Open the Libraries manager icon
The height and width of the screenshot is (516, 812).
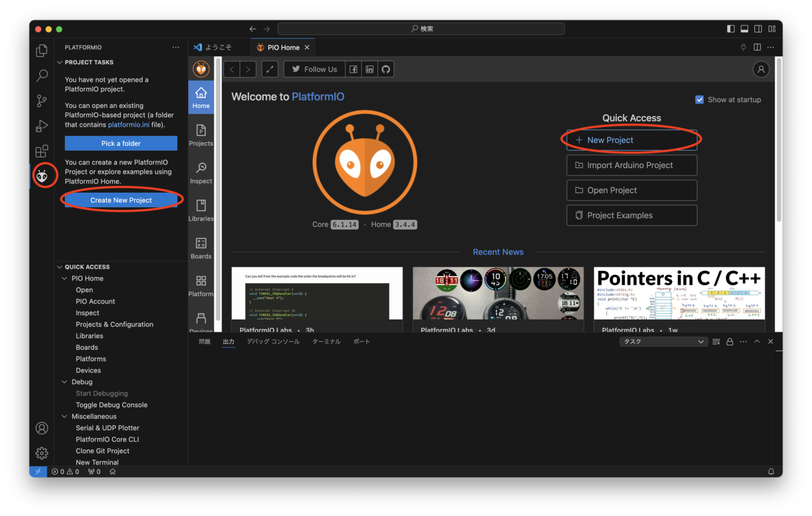[x=201, y=209]
